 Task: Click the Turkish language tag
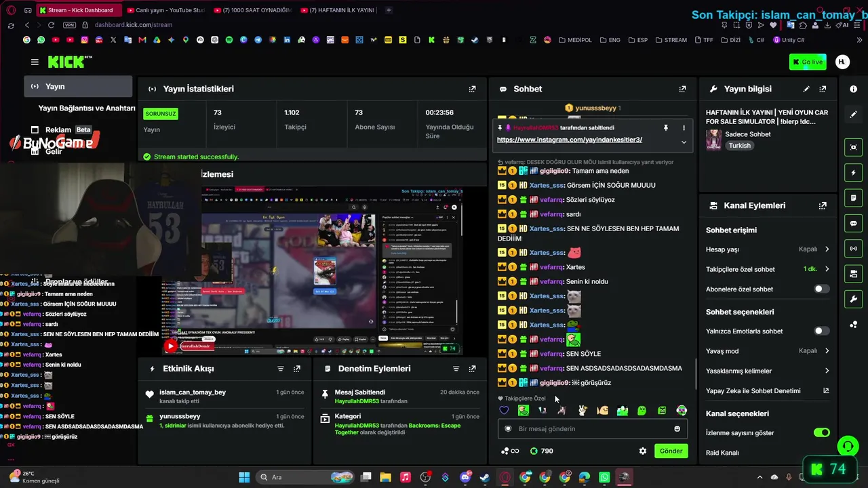(740, 146)
